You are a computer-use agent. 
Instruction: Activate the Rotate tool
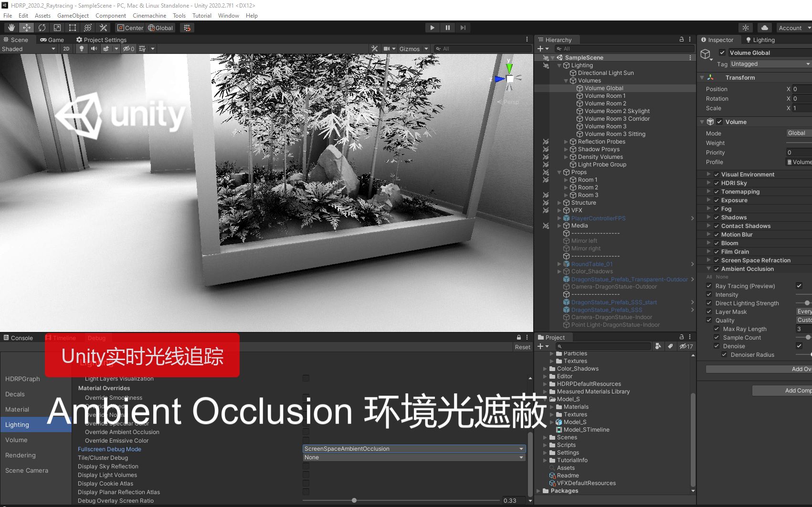(x=42, y=27)
